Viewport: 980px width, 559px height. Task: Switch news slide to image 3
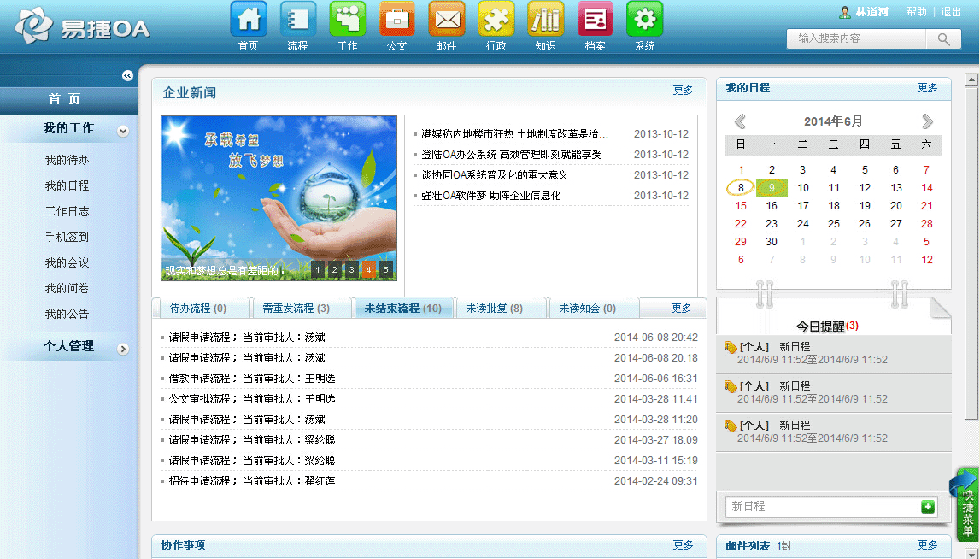click(352, 269)
